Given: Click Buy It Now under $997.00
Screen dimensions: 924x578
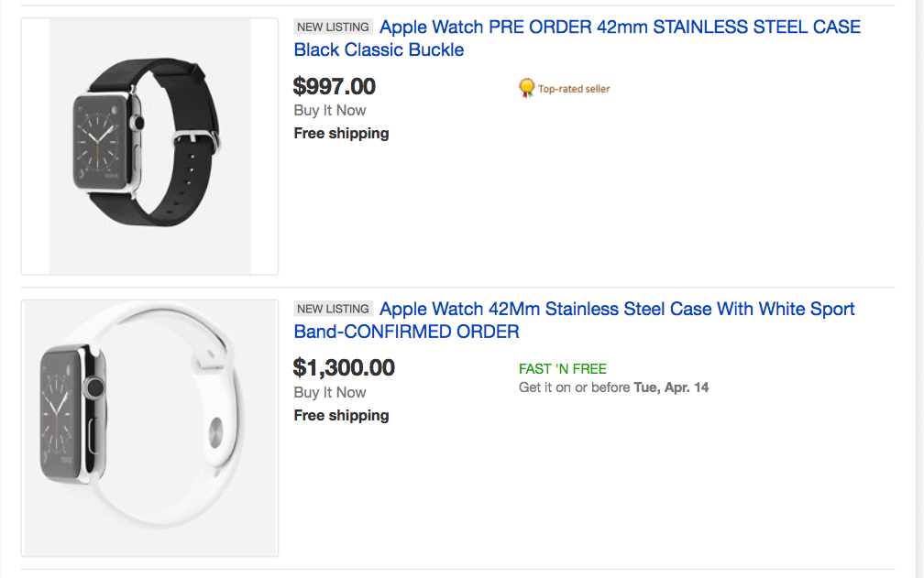Looking at the screenshot, I should [x=330, y=111].
